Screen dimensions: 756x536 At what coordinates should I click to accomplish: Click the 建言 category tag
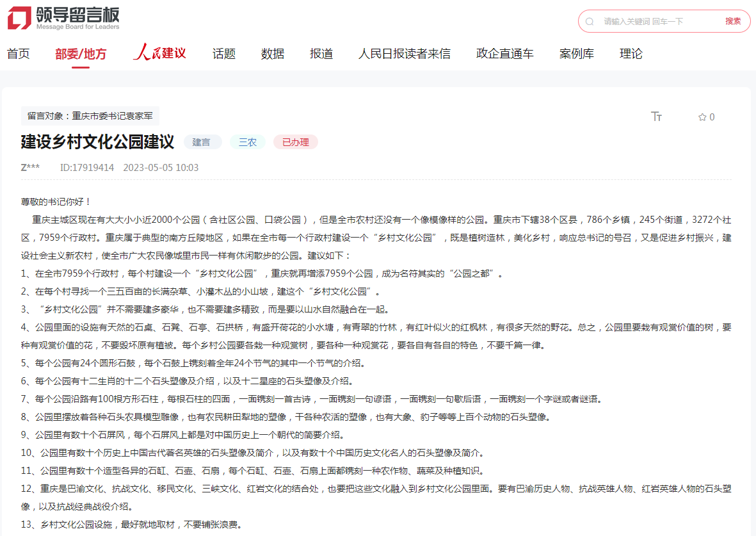[x=202, y=142]
